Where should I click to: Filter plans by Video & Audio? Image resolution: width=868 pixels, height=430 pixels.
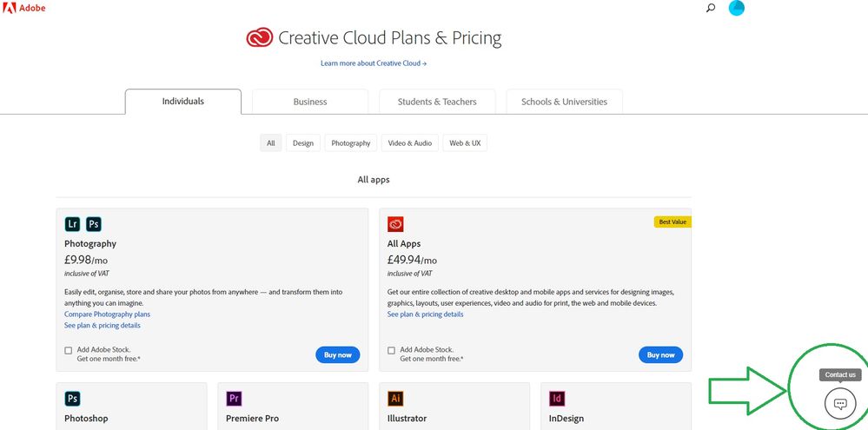(410, 143)
